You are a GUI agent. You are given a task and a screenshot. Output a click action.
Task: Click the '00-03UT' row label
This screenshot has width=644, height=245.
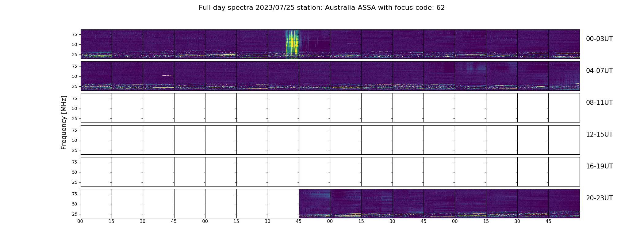tap(599, 39)
